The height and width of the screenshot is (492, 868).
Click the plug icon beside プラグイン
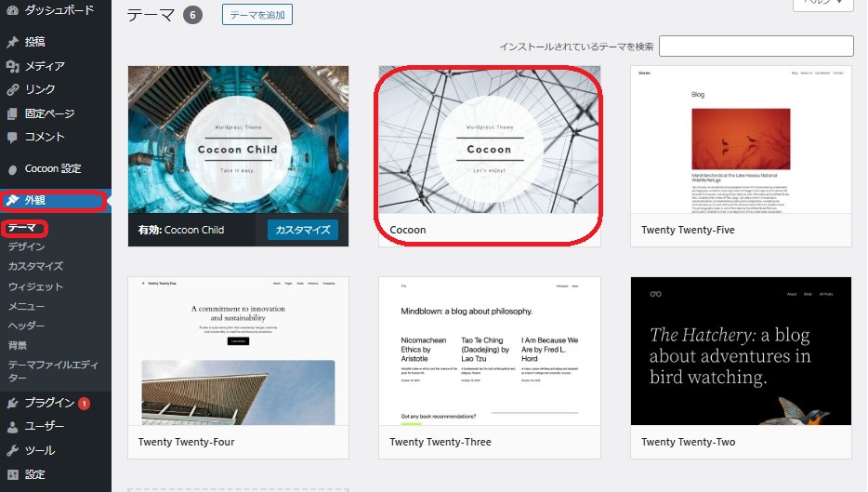12,403
